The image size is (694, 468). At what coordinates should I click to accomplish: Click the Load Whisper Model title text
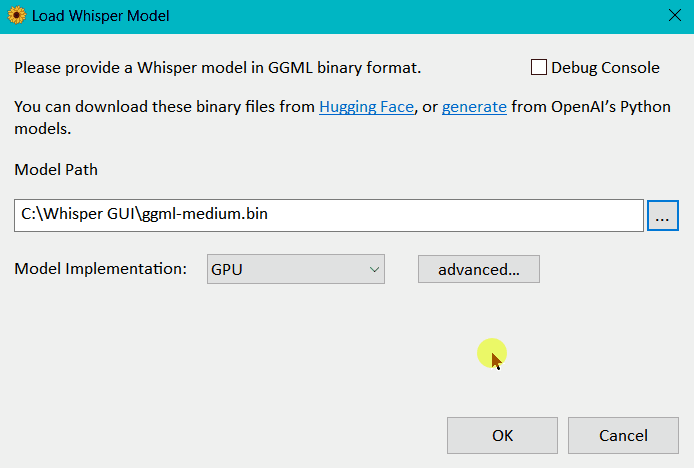point(101,16)
